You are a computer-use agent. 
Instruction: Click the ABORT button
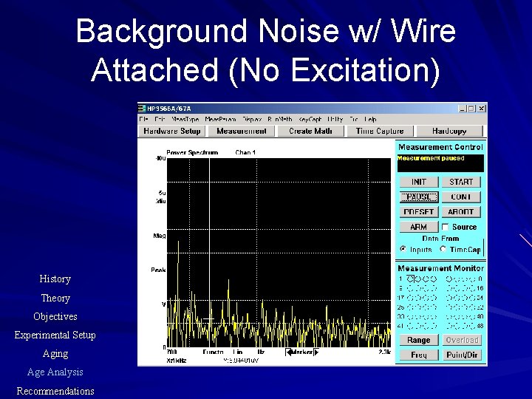461,212
